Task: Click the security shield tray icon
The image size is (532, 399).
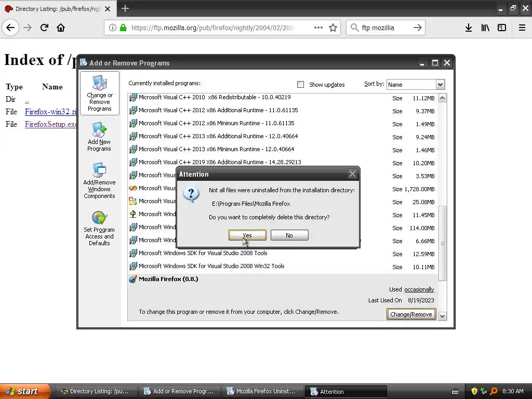Action: [474, 391]
